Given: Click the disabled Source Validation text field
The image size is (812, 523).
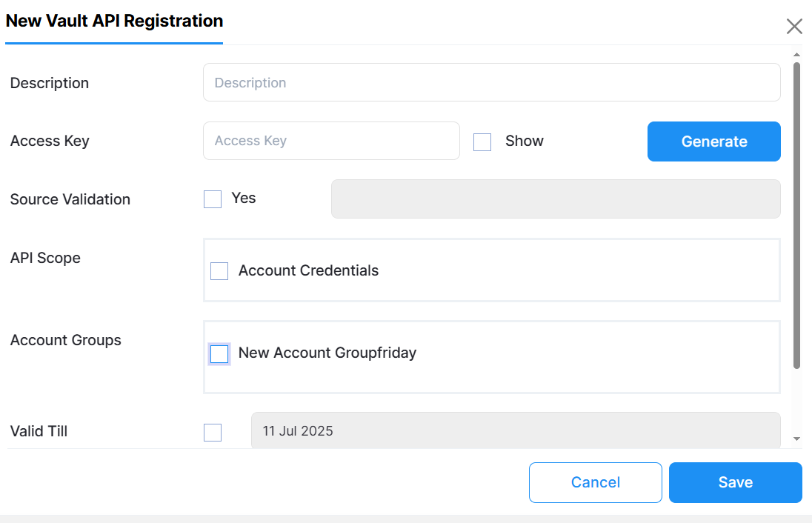Looking at the screenshot, I should (555, 199).
